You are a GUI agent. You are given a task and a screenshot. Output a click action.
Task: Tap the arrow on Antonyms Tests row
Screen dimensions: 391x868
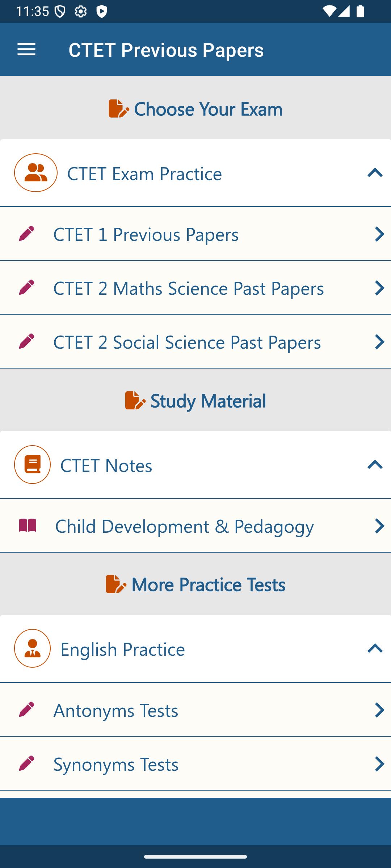[379, 710]
